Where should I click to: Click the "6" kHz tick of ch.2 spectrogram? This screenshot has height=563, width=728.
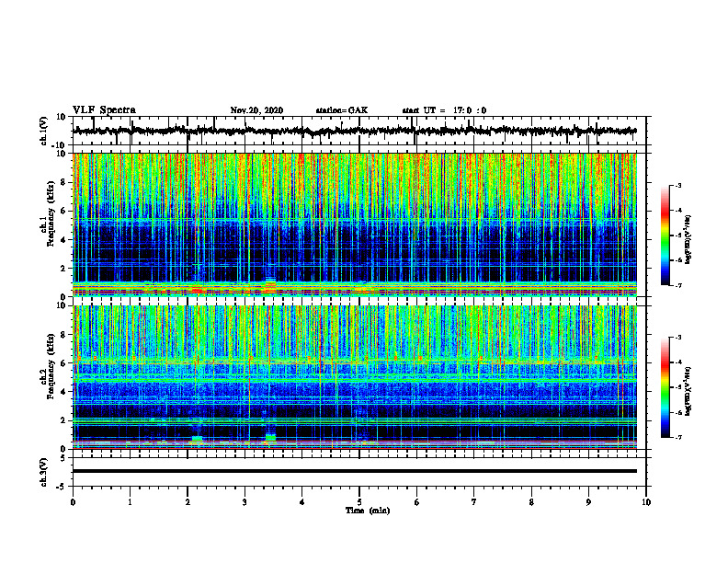coord(63,363)
